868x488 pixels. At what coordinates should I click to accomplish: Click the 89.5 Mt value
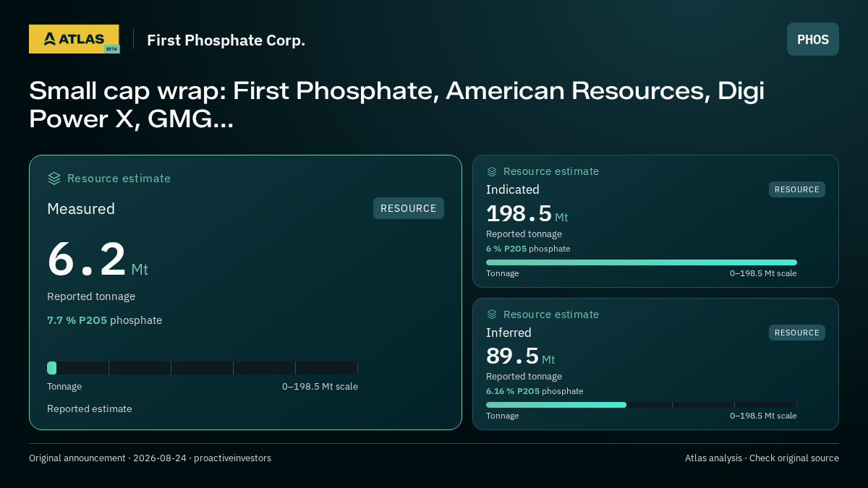pyautogui.click(x=521, y=356)
